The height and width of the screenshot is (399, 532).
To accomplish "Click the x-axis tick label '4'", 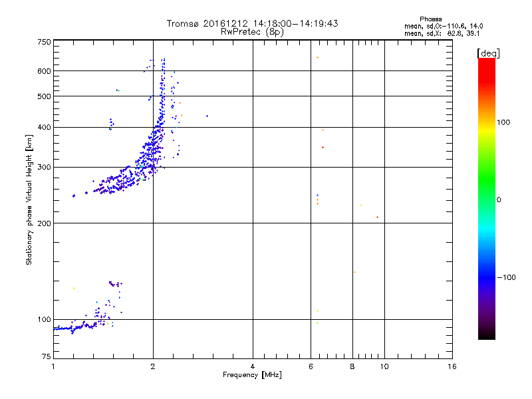I will [x=253, y=366].
